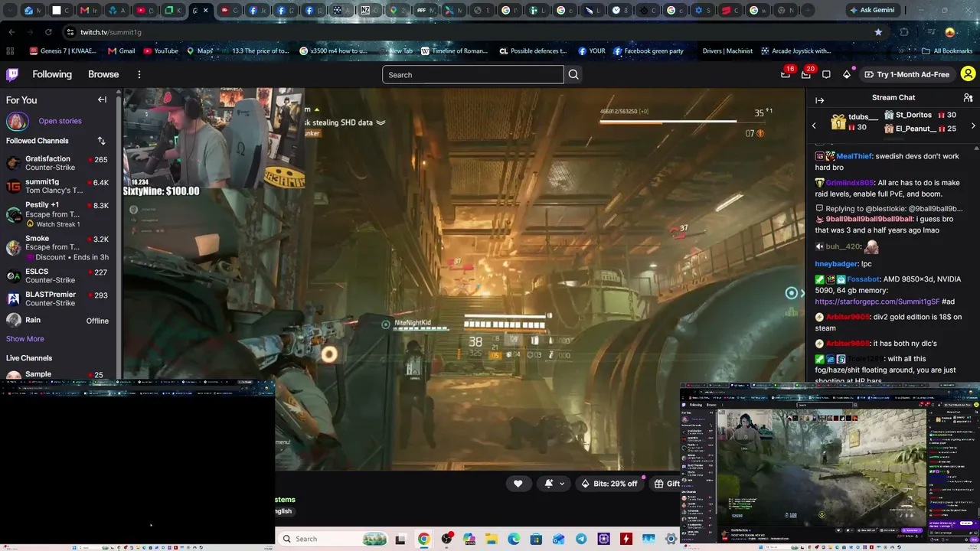Click the Gift sub button
Screen dimensions: 980x551
pyautogui.click(x=666, y=484)
